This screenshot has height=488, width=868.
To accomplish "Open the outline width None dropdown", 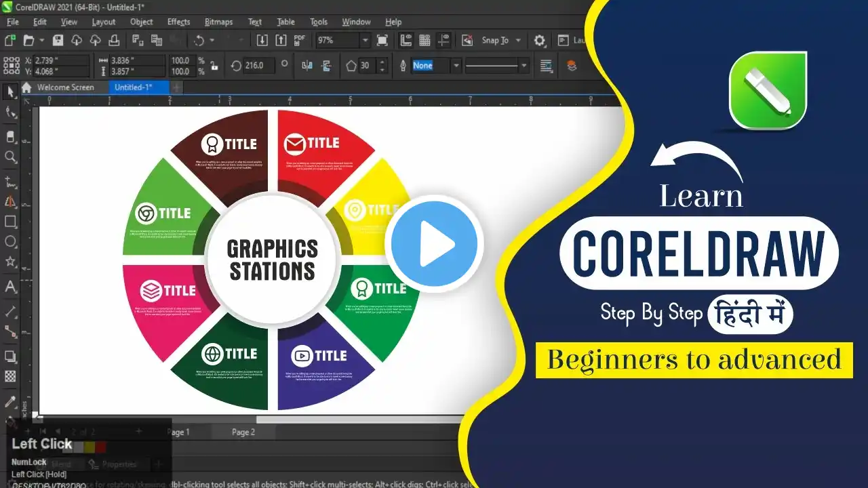I will point(456,66).
